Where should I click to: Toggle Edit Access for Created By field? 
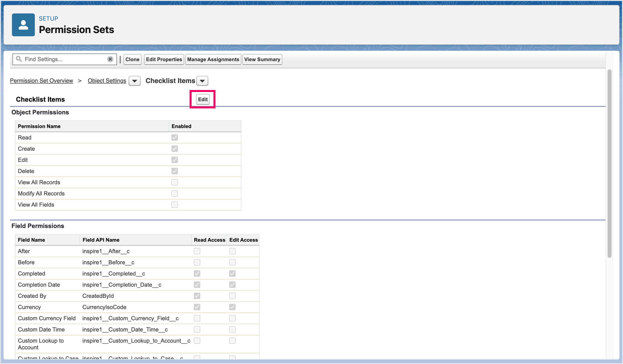pos(232,296)
